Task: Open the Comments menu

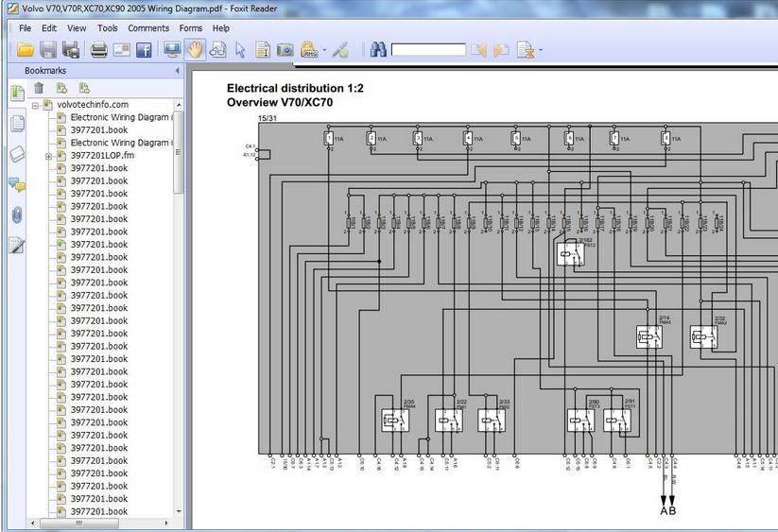Action: point(148,28)
